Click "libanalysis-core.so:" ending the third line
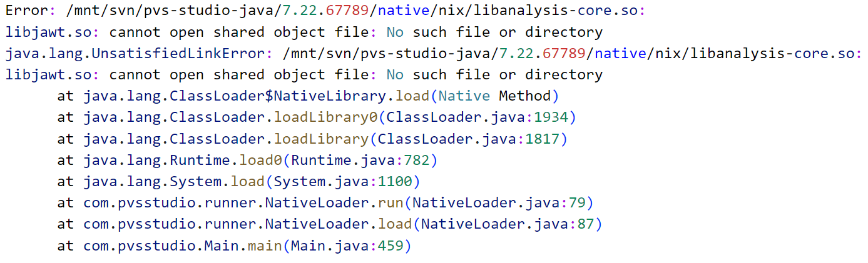Image resolution: width=868 pixels, height=263 pixels. tap(776, 54)
